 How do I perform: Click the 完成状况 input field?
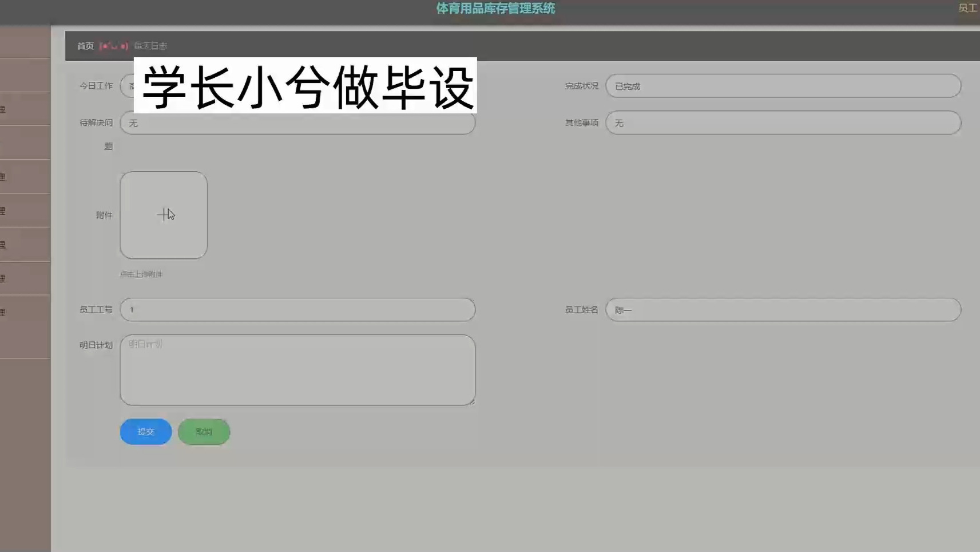tap(783, 86)
